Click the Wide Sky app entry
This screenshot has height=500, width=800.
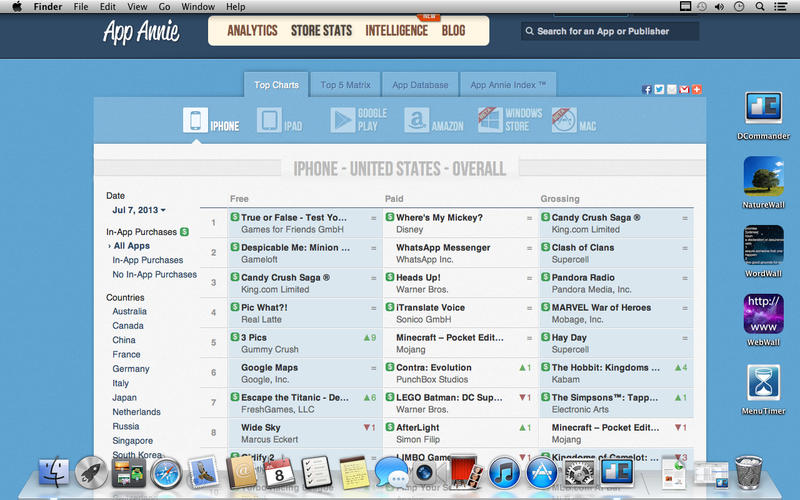pos(261,428)
